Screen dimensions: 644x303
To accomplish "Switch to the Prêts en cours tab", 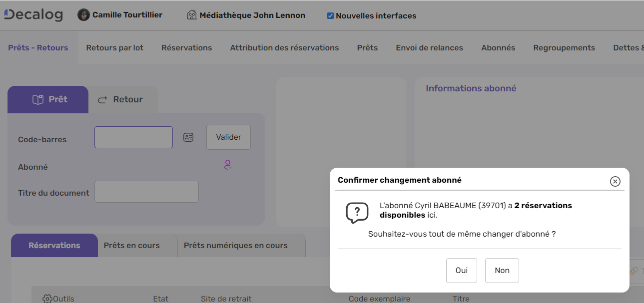I will (x=131, y=246).
